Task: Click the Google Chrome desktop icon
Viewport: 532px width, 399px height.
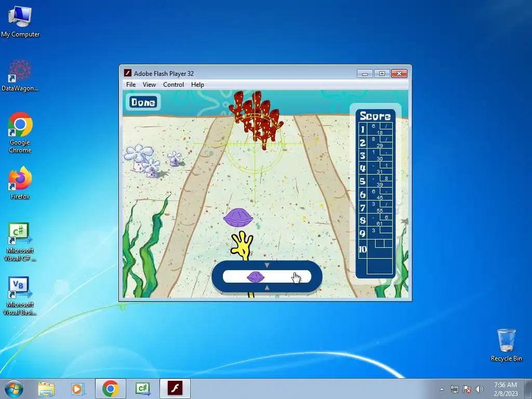Action: click(x=20, y=132)
